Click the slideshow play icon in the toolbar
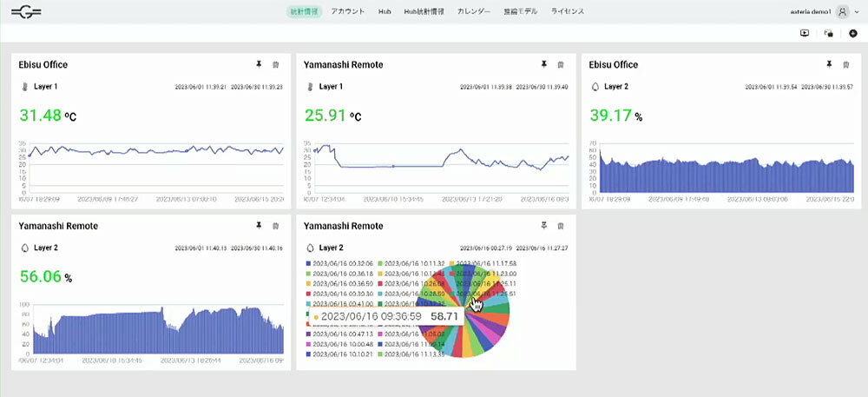Viewport: 868px width, 397px height. pos(804,33)
